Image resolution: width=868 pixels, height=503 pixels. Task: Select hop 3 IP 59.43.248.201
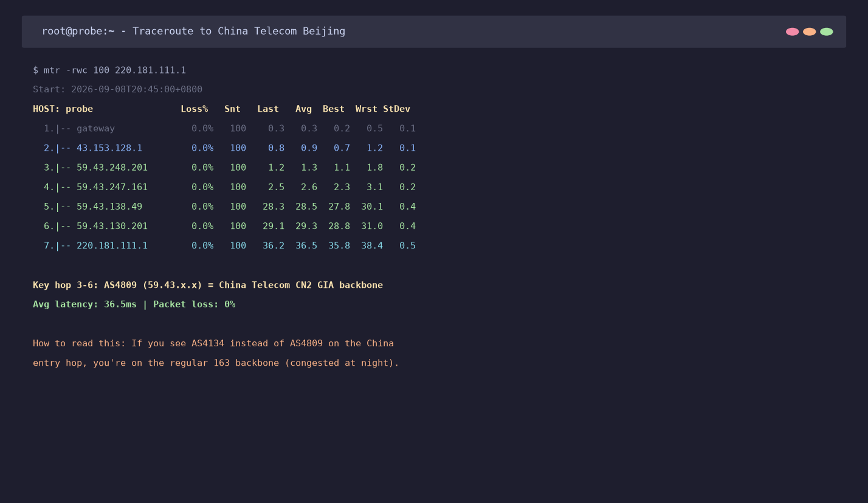(x=112, y=167)
